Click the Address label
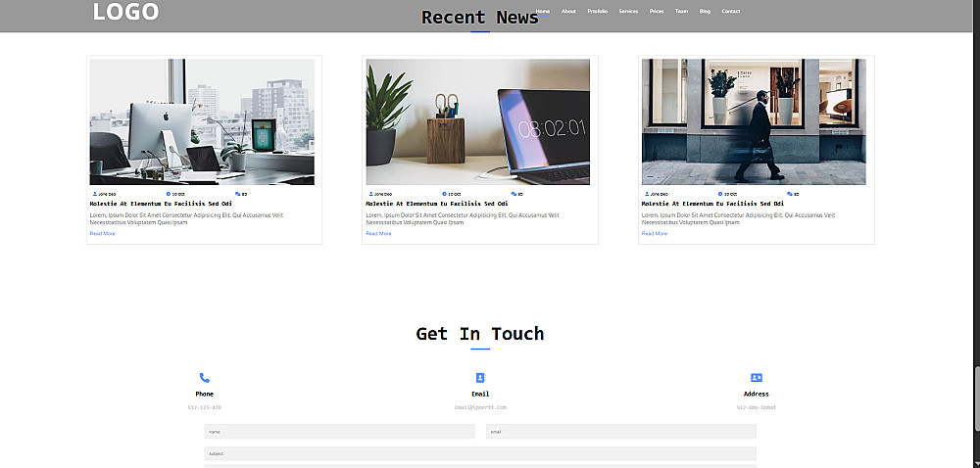This screenshot has height=468, width=980. (757, 394)
